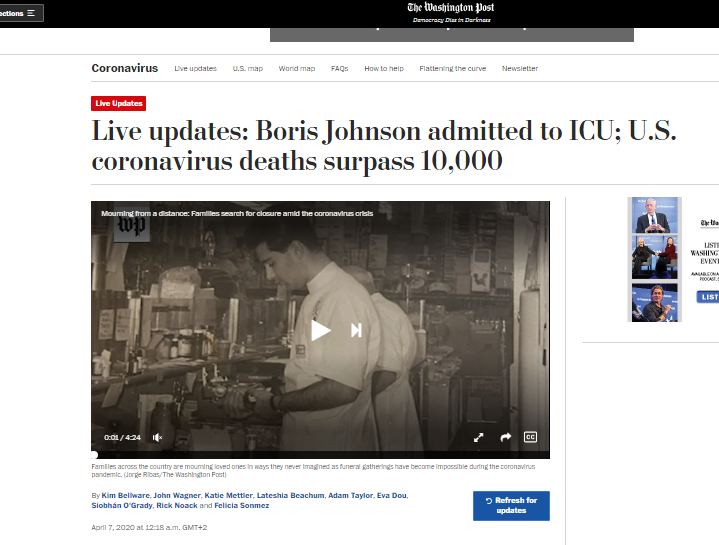Open FAQs link in coronavirus nav
The height and width of the screenshot is (545, 719).
tap(339, 68)
